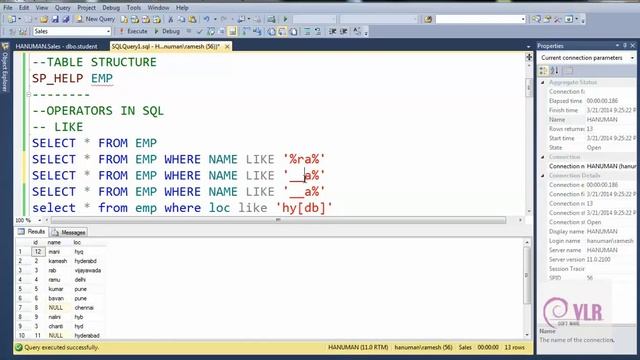640x360 pixels.
Task: Select the 'vijayawada' cell in results
Action: pos(88,270)
